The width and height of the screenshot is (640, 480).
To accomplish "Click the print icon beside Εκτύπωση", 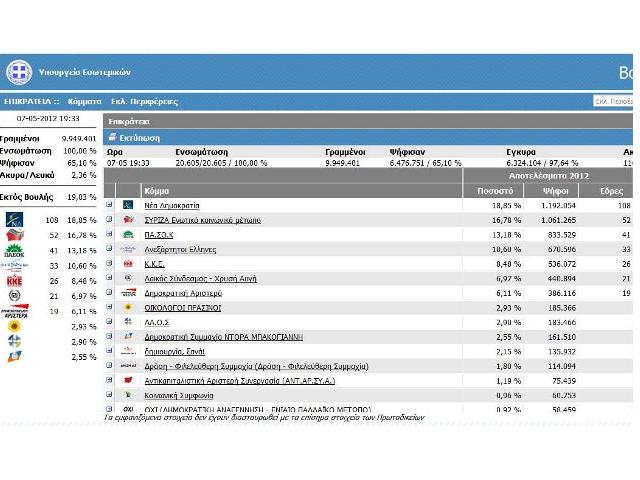I will pos(114,138).
